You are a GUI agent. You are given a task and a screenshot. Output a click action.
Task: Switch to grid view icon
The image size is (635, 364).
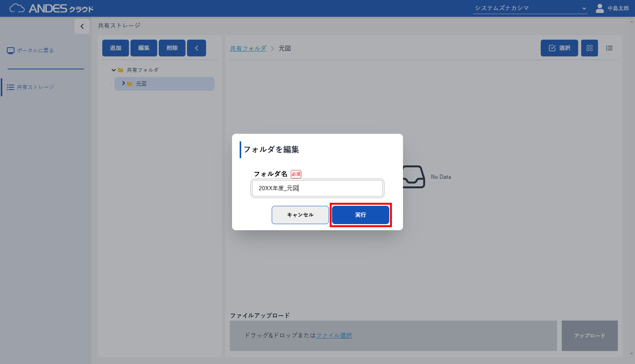pyautogui.click(x=589, y=48)
